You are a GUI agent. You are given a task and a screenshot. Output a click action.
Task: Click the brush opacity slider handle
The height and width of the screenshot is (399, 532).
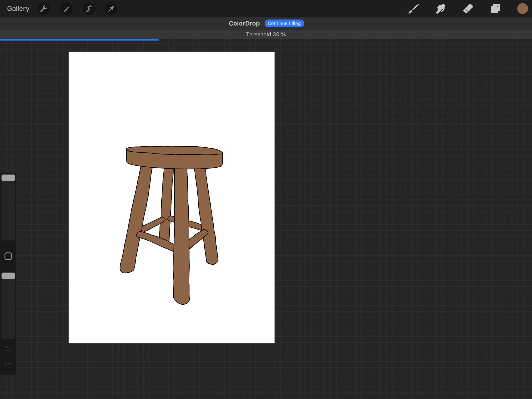click(x=8, y=276)
